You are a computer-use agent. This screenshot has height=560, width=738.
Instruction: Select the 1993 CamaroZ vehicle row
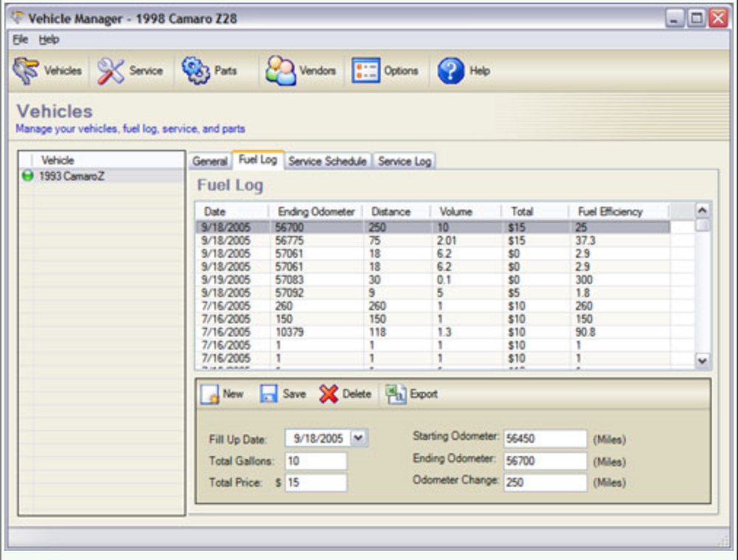[x=102, y=176]
